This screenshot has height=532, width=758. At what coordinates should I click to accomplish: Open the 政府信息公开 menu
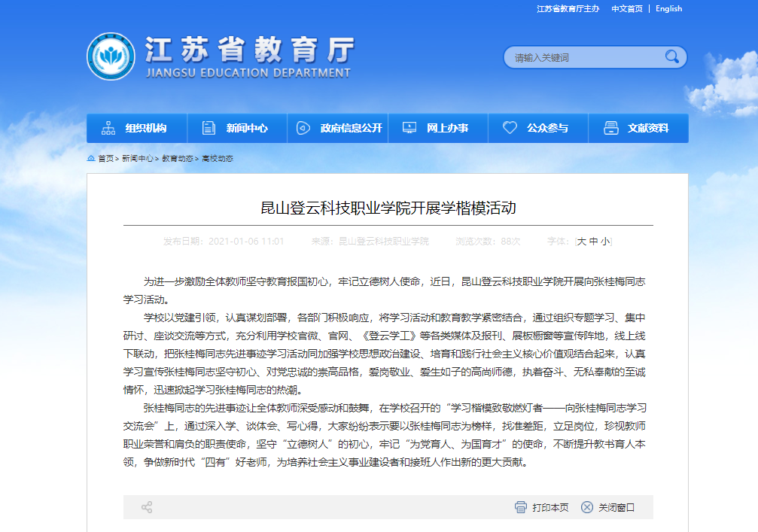click(x=338, y=128)
